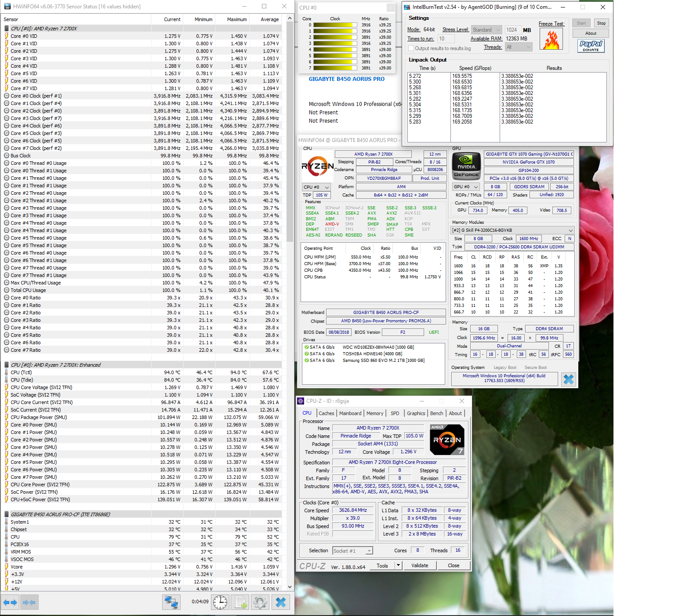Click the scroll down arrow of sensor list

pyautogui.click(x=290, y=587)
